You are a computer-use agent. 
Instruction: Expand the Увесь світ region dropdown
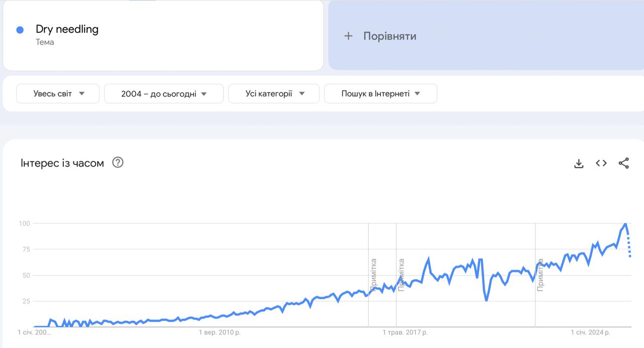(x=58, y=94)
